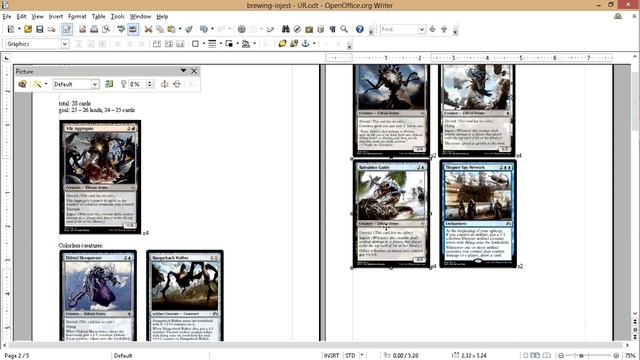
Task: Open Picture toolbar options arrow
Action: click(x=183, y=71)
